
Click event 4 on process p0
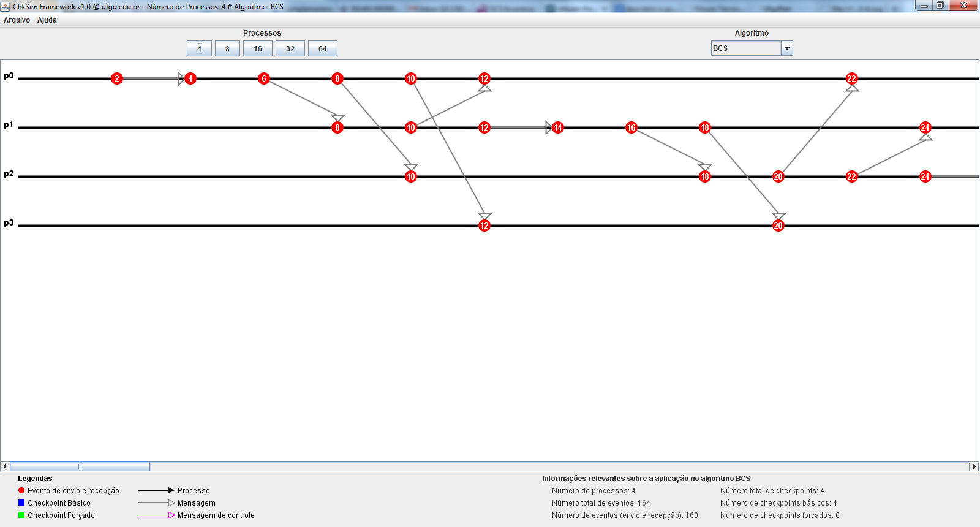190,78
